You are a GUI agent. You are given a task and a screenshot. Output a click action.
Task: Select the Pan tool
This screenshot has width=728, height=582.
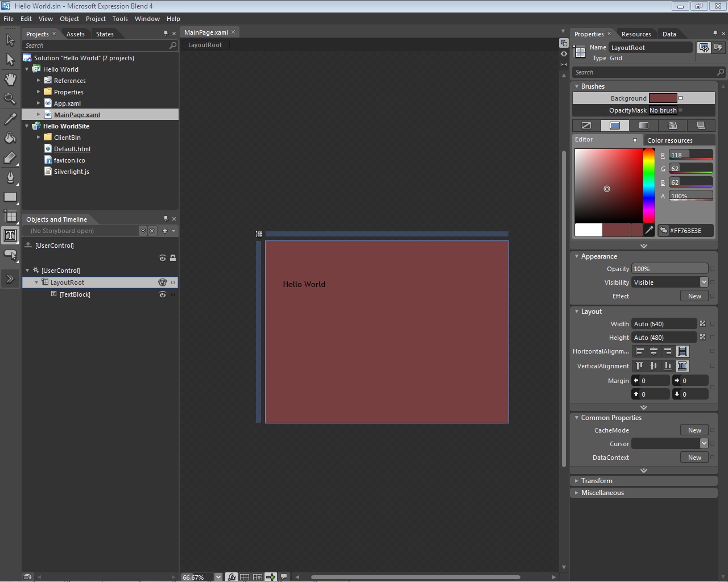point(10,80)
